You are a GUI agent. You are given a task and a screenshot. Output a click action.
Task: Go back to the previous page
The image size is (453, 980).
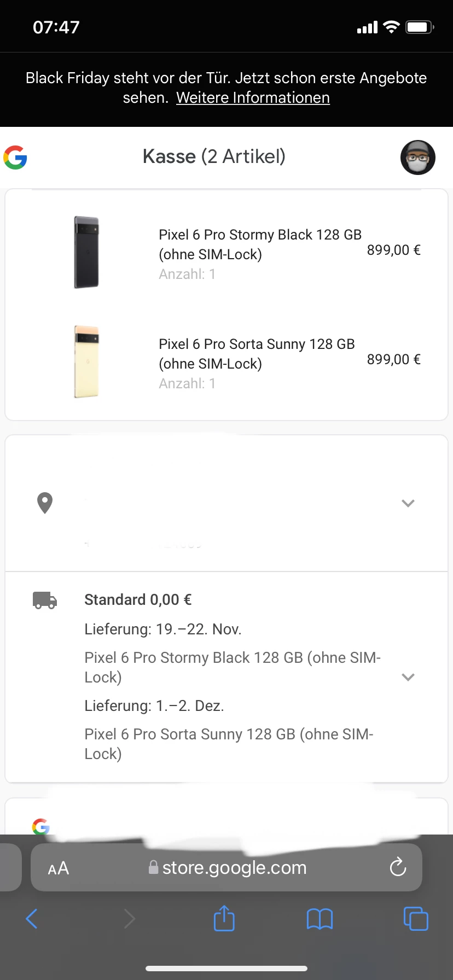(x=32, y=918)
